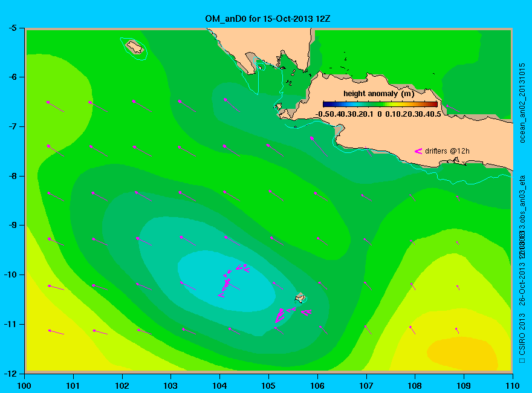Click the colorbar tick label 0
The height and width of the screenshot is (393, 532).
pos(380,114)
